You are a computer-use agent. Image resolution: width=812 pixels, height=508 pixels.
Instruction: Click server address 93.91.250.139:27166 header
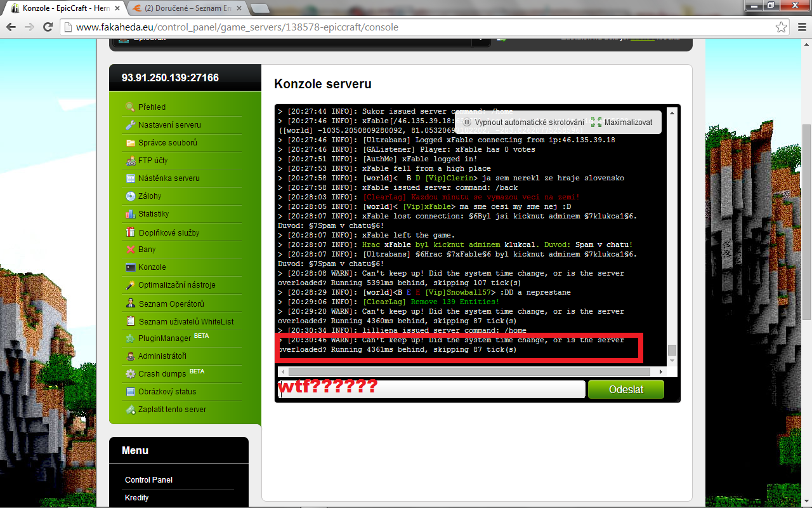pos(170,77)
